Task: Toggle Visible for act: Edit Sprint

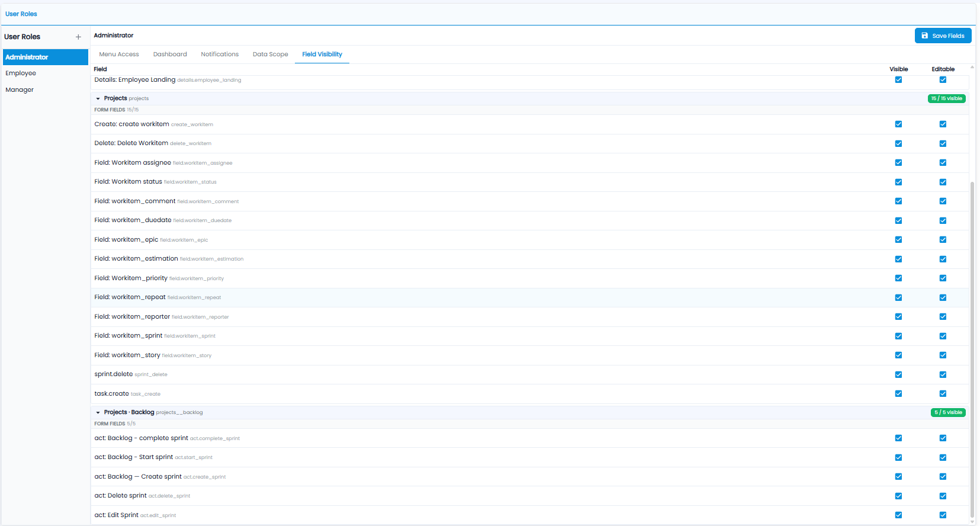Action: (x=898, y=515)
